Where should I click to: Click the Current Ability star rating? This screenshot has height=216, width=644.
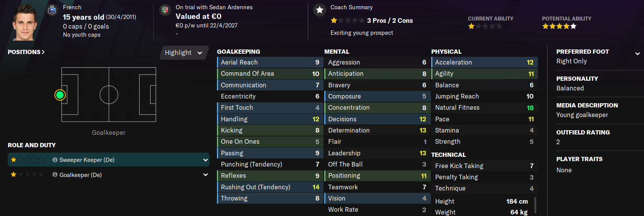coord(485,26)
